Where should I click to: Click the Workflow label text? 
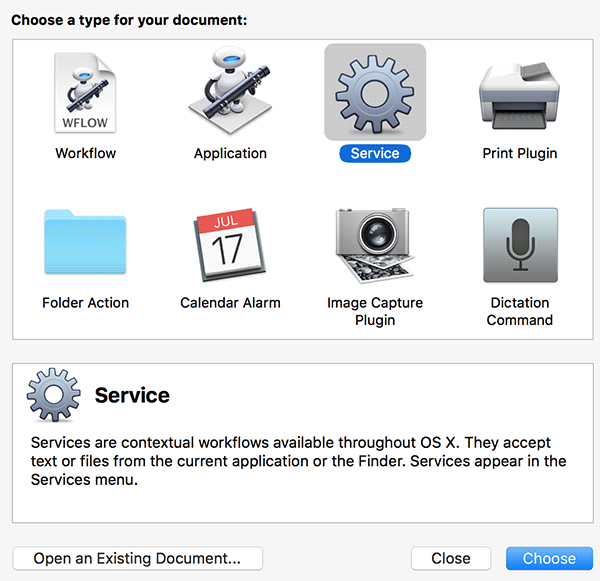(x=85, y=153)
